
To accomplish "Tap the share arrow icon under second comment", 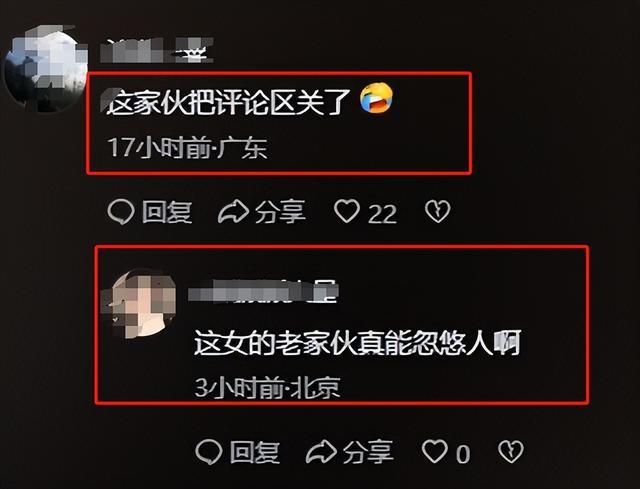I will (x=321, y=451).
